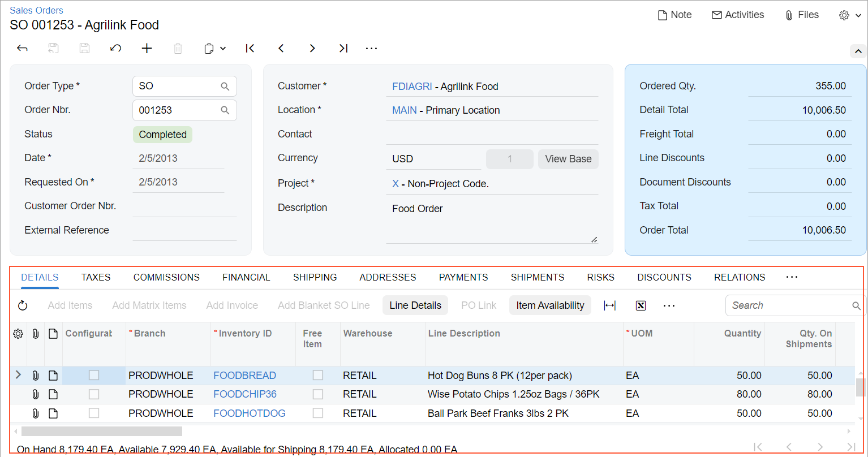Toggle Free Item checkbox for FOODCHIP36
Viewport: 868px width, 457px height.
(318, 394)
